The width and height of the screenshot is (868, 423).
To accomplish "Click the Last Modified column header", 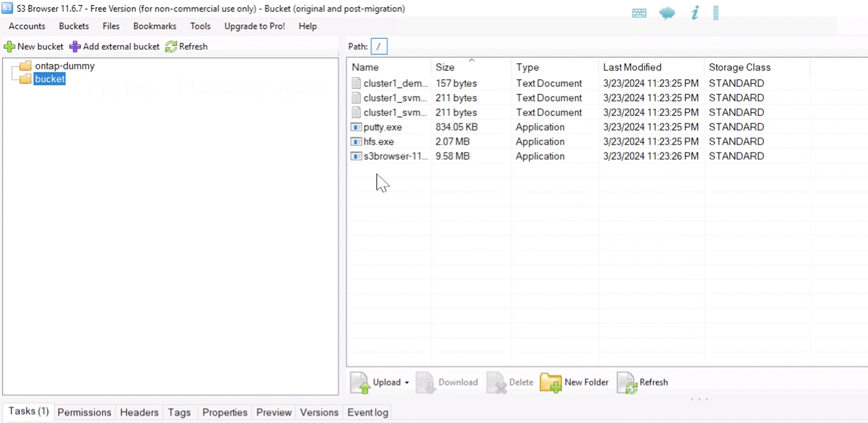I will pos(632,67).
